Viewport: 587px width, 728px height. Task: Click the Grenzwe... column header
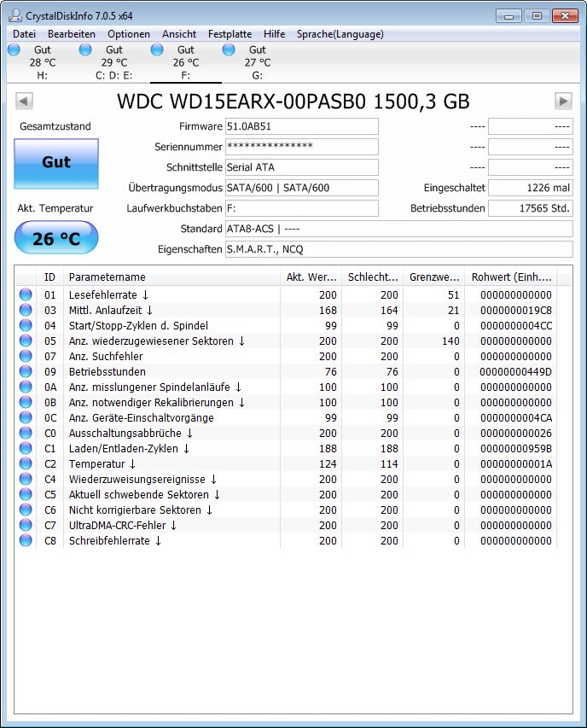point(434,277)
